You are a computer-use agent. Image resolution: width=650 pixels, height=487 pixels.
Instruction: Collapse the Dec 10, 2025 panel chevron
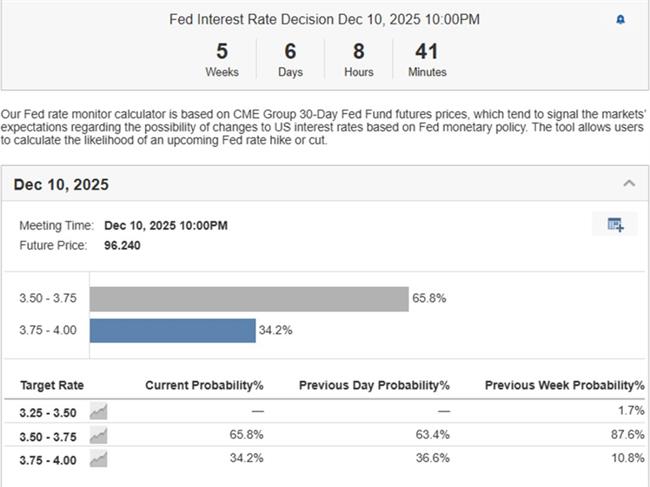pyautogui.click(x=629, y=184)
